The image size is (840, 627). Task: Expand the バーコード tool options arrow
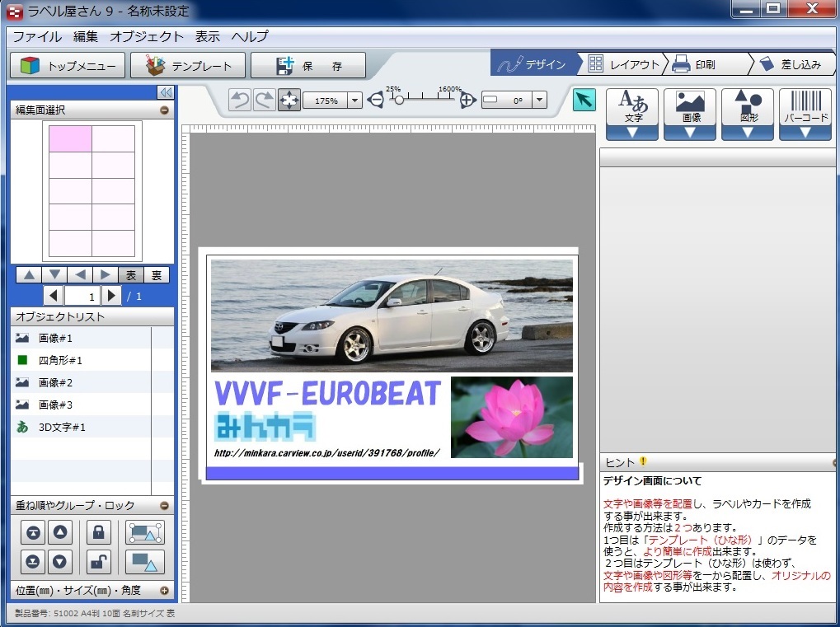(x=805, y=133)
